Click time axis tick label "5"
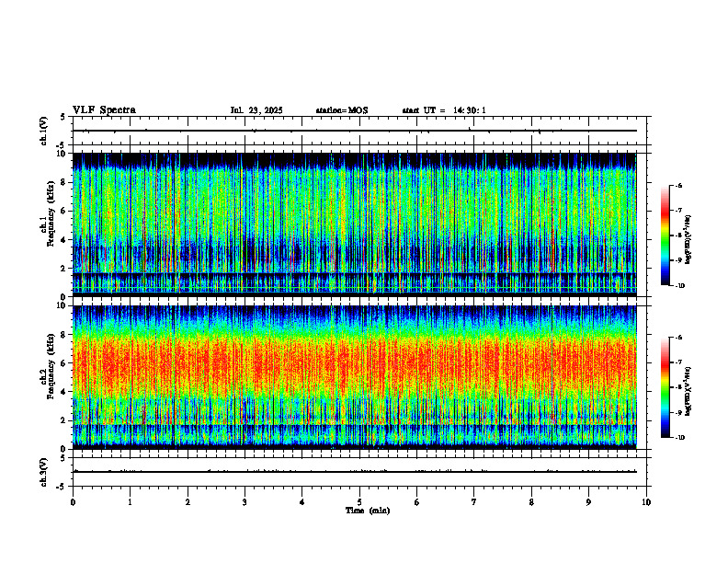This screenshot has width=728, height=563. [359, 502]
